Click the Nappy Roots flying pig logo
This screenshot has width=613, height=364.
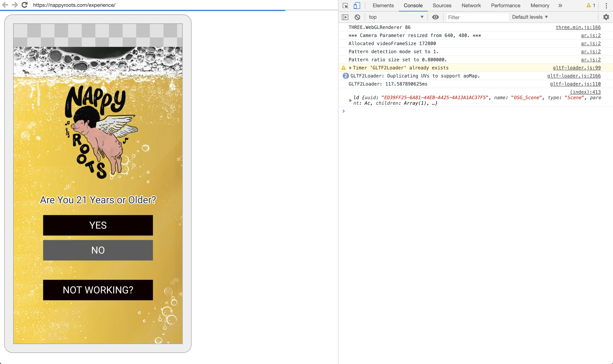tap(102, 132)
